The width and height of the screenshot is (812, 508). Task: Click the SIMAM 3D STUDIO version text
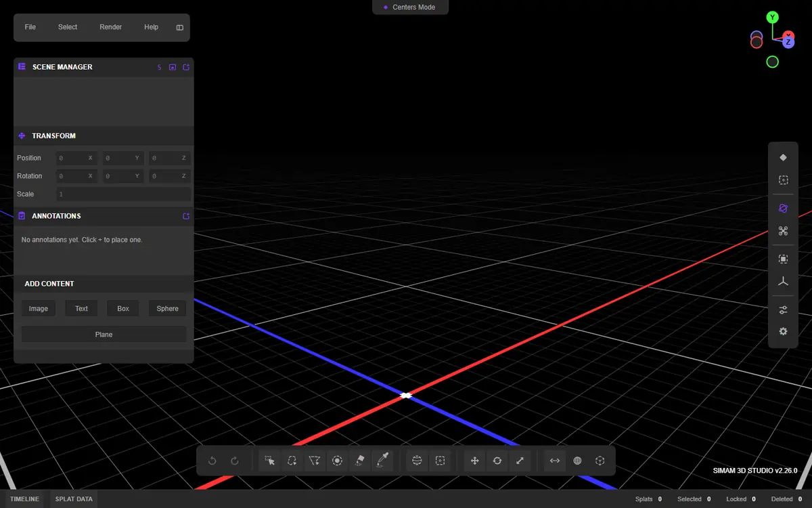tap(755, 470)
